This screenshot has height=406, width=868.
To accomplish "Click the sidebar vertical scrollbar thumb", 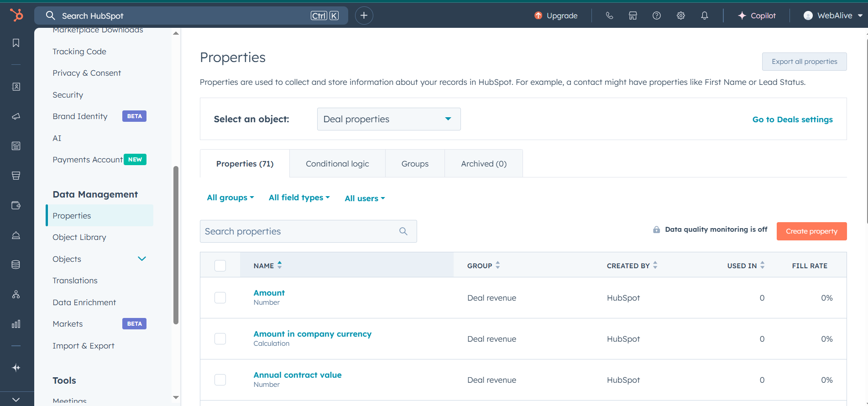I will (x=176, y=245).
